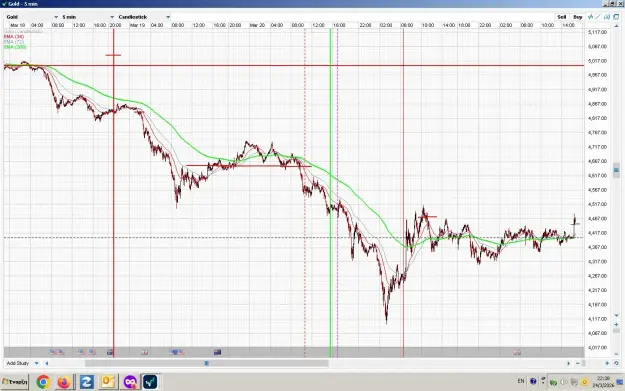Open the indicators chart icon beside Buy
The image size is (625, 391).
pyautogui.click(x=590, y=17)
